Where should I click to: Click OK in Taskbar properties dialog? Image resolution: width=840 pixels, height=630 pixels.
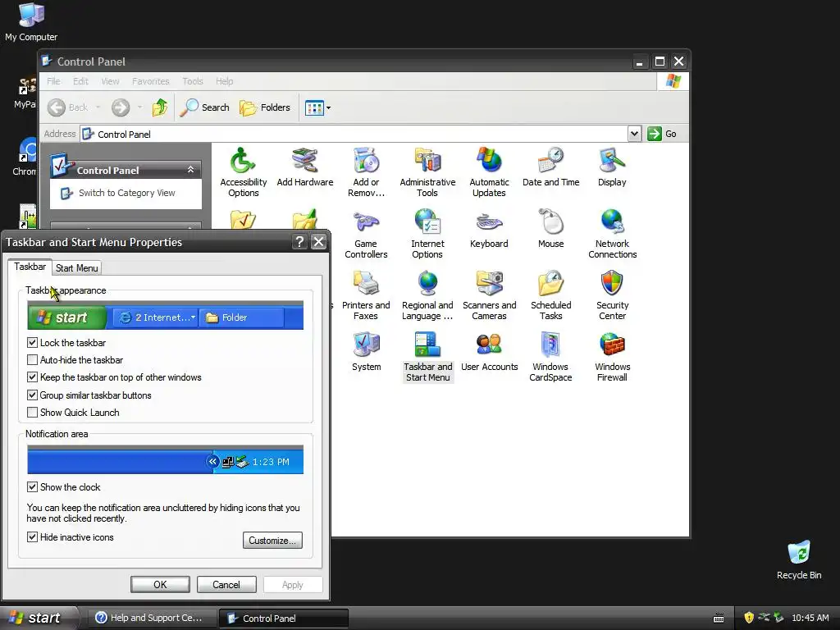pyautogui.click(x=160, y=585)
